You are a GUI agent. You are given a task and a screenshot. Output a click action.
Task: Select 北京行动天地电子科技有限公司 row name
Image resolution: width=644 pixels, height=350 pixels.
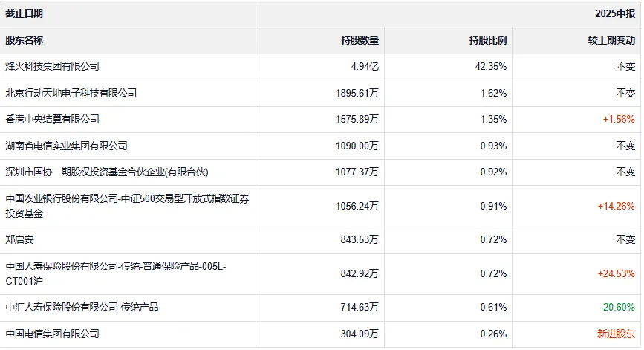71,93
